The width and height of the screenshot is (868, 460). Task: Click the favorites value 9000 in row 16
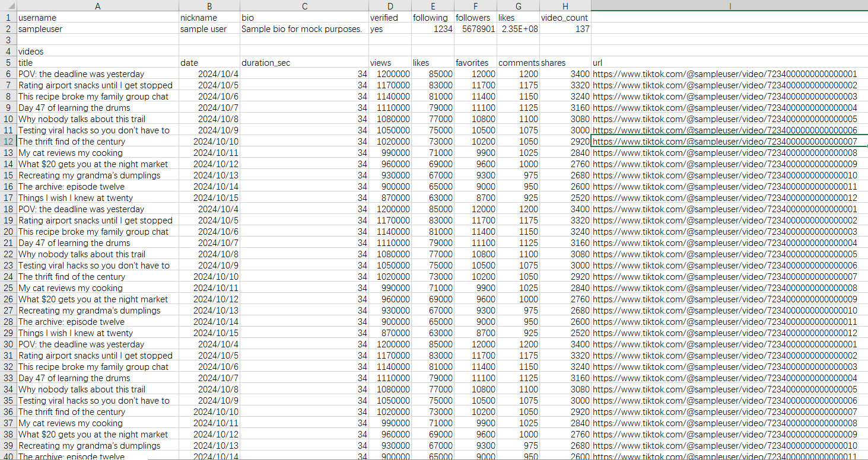tap(475, 187)
